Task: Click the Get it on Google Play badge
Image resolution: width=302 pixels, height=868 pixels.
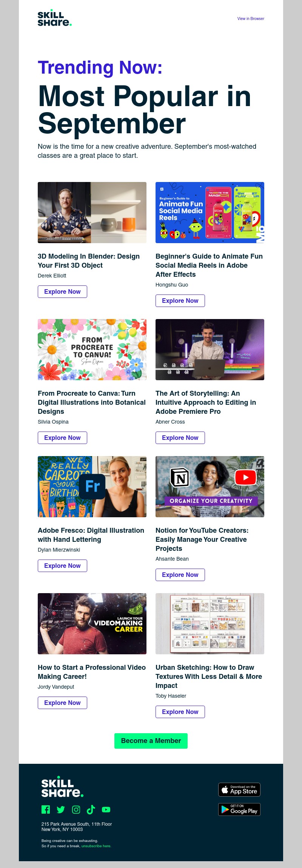Action: pyautogui.click(x=239, y=809)
